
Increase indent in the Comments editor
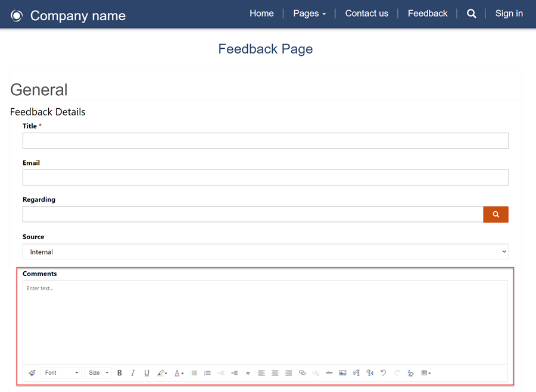(235, 373)
